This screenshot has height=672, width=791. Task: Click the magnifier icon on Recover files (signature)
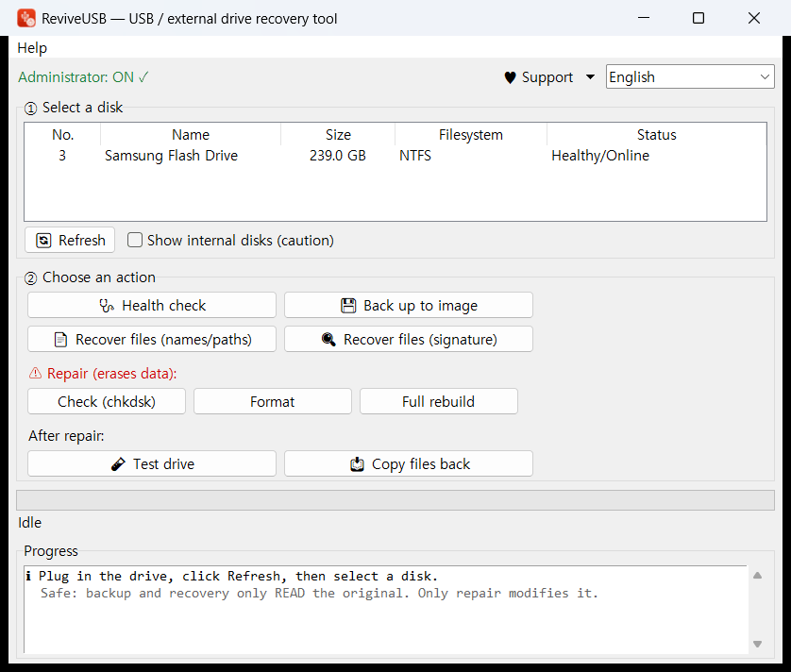[x=328, y=340]
